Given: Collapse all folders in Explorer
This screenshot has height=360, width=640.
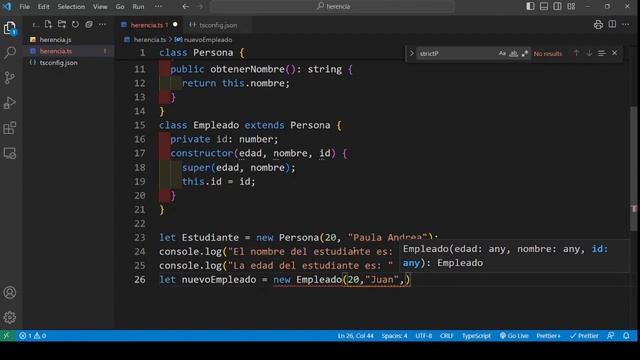Looking at the screenshot, I should (89, 24).
